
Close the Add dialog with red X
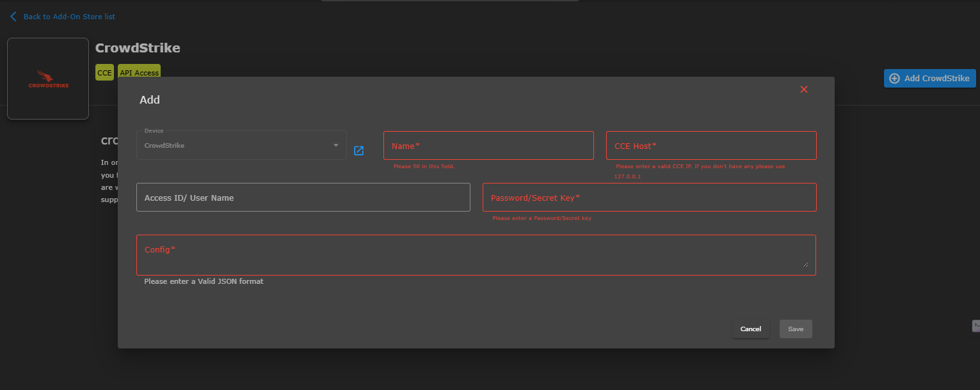[804, 90]
